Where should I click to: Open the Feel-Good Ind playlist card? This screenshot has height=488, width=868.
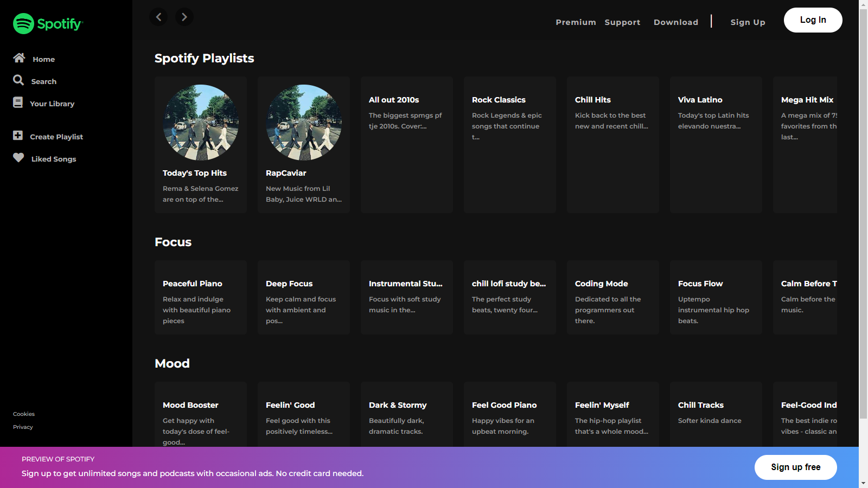pyautogui.click(x=805, y=414)
